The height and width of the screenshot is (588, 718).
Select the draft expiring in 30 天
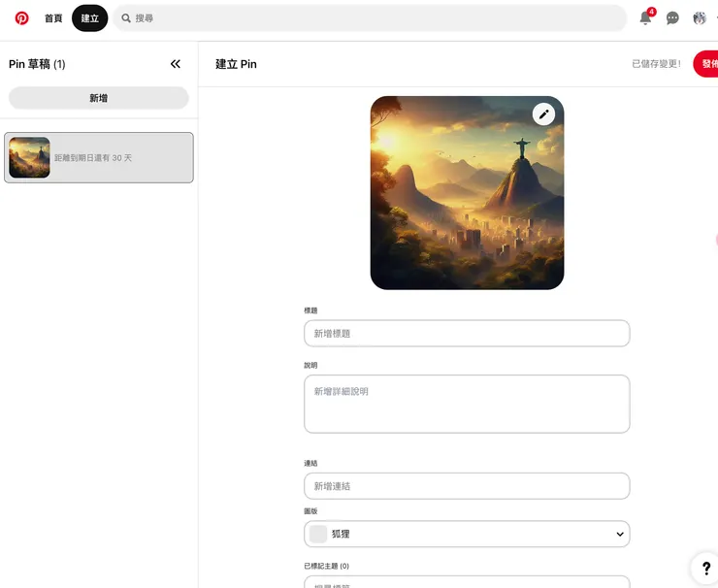pos(99,157)
